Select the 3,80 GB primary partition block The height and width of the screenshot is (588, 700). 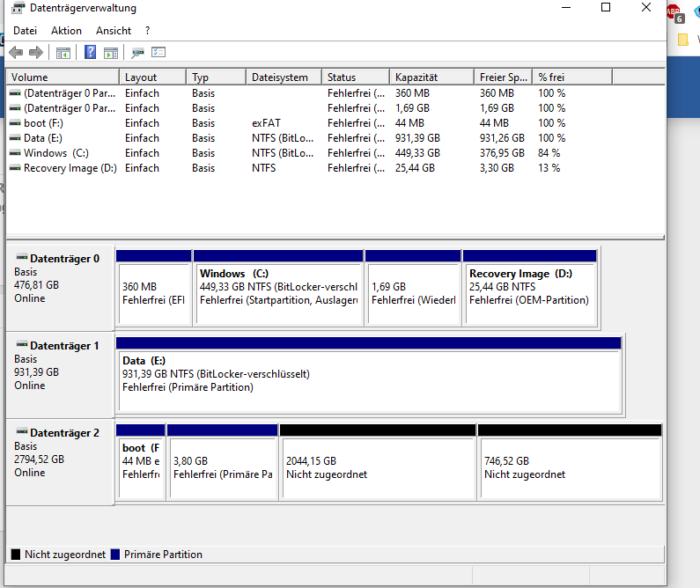coord(222,462)
